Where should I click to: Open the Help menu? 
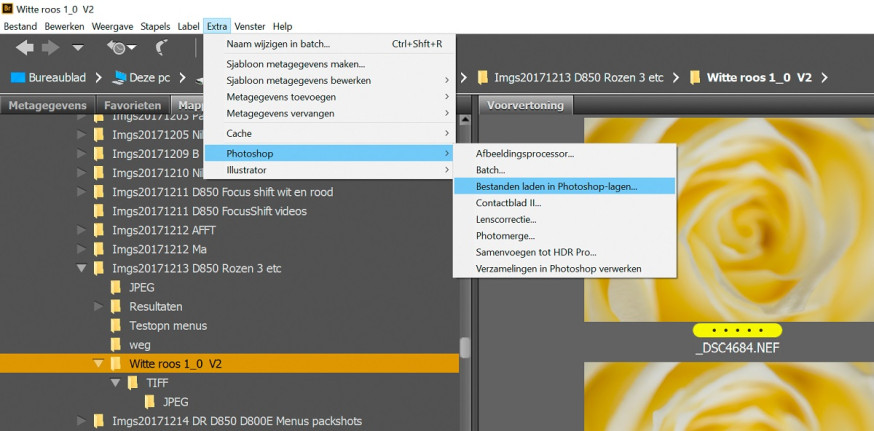(x=283, y=26)
